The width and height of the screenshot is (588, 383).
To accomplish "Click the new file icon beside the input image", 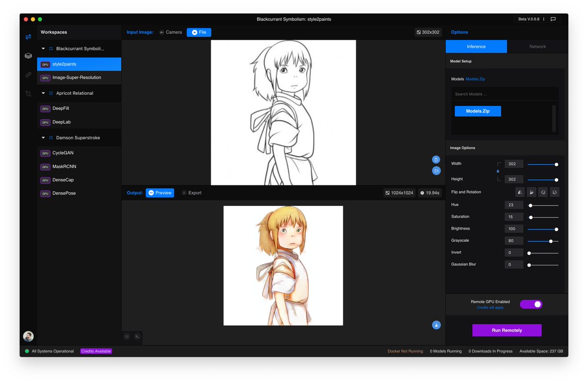I will tap(436, 159).
